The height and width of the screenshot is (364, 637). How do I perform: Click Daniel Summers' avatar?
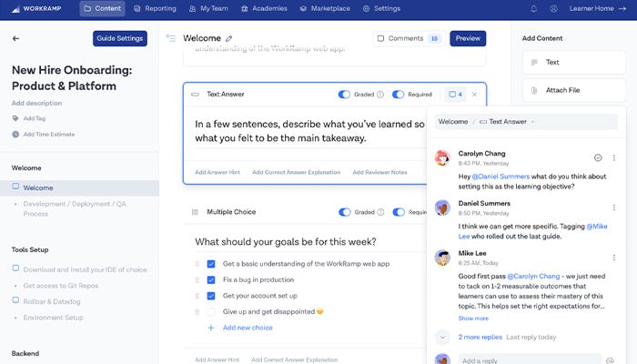[x=442, y=207]
